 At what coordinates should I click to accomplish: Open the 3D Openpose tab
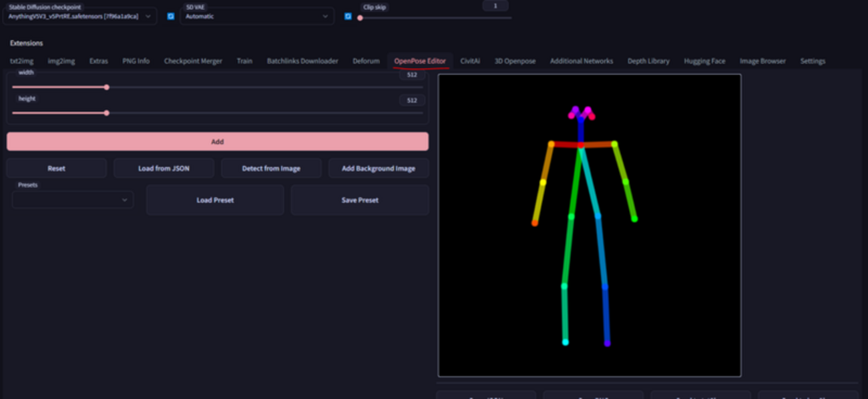[515, 61]
